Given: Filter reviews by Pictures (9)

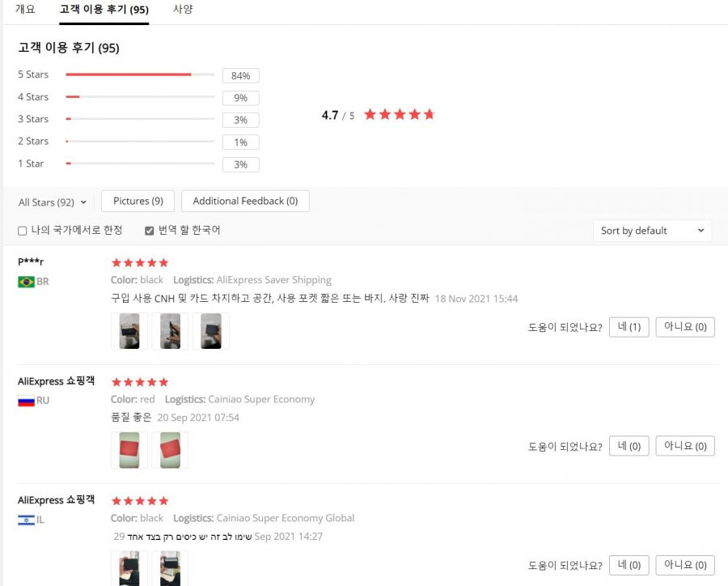Looking at the screenshot, I should [x=138, y=201].
